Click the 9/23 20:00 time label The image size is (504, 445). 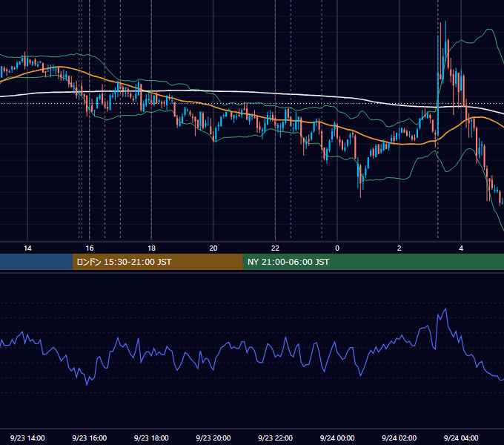(x=213, y=438)
